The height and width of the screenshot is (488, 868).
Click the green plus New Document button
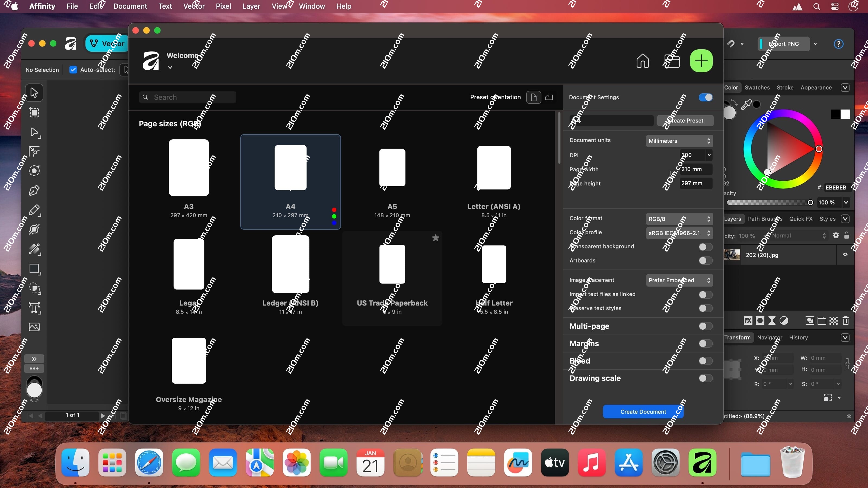coord(701,61)
